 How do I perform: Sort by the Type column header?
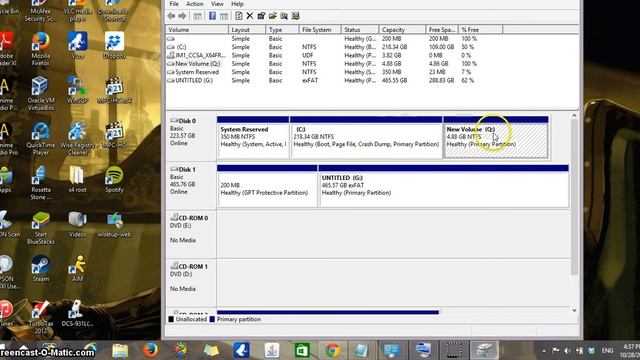click(x=282, y=30)
